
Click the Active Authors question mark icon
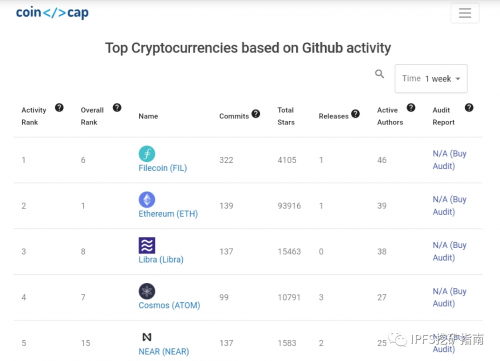point(411,108)
